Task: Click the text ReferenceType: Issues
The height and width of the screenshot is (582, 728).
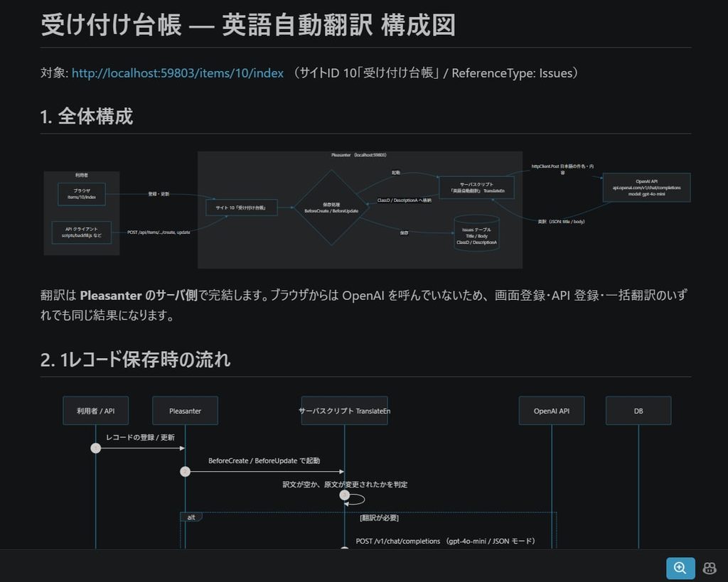Action: coord(512,73)
